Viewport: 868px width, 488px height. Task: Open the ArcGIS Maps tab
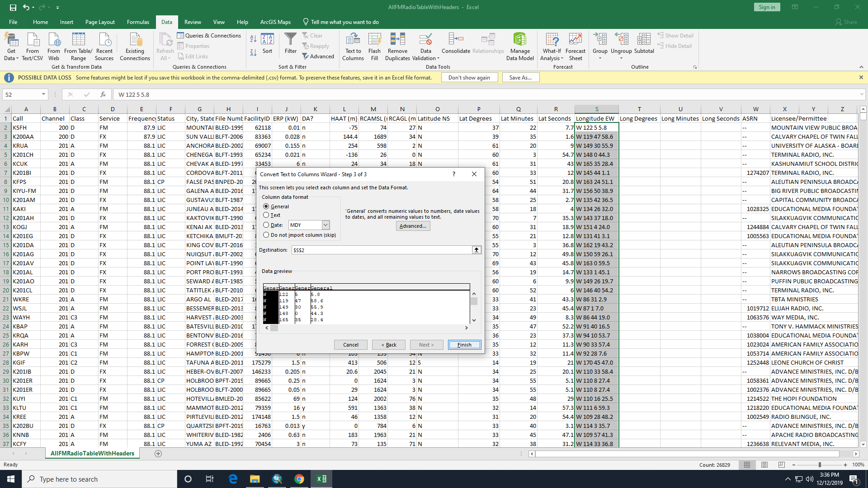point(275,22)
